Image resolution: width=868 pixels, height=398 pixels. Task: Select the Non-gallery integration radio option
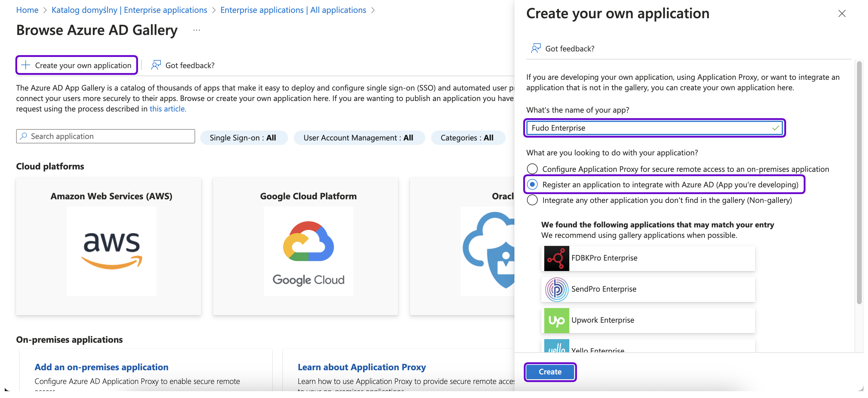[532, 200]
